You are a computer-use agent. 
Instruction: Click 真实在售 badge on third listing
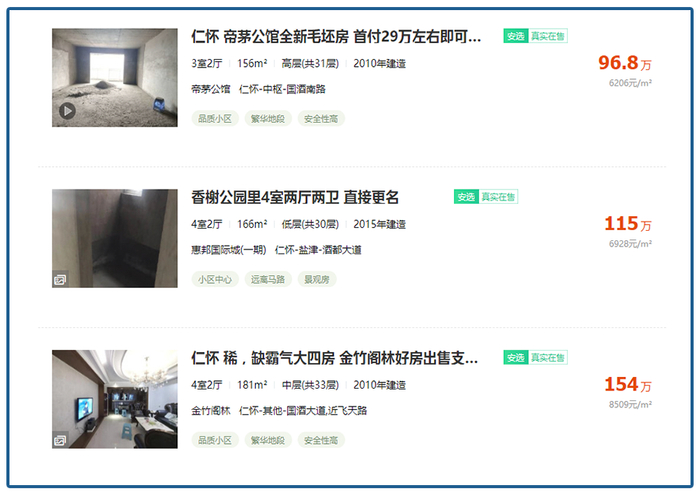point(548,358)
